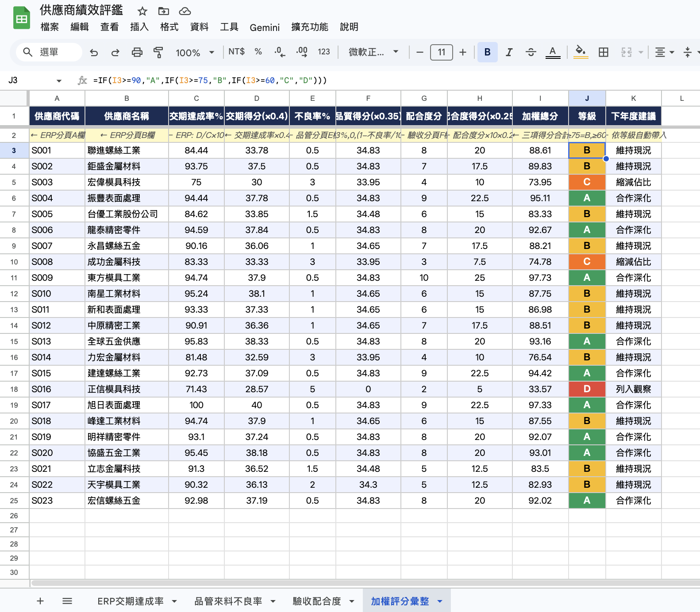Apply NT$ currency format
Image resolution: width=700 pixels, height=612 pixels.
236,52
